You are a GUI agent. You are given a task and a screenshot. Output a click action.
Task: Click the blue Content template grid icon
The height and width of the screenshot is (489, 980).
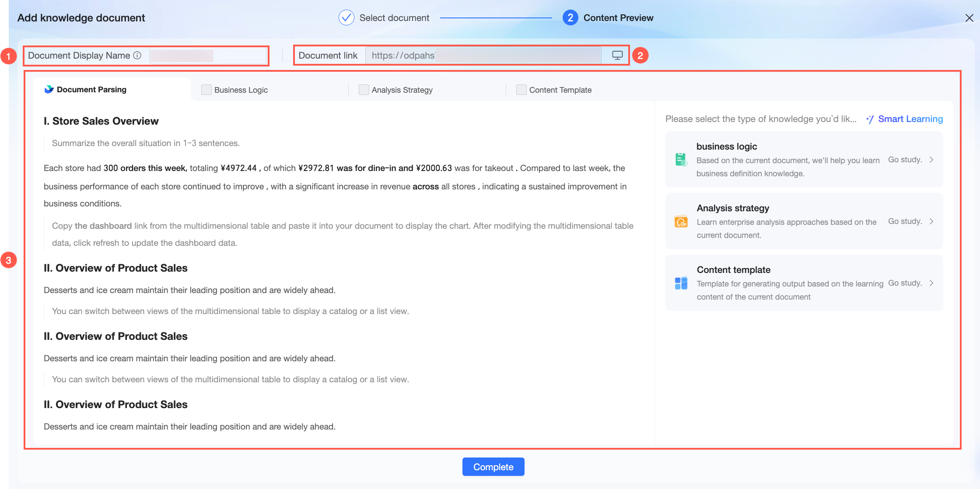click(681, 283)
